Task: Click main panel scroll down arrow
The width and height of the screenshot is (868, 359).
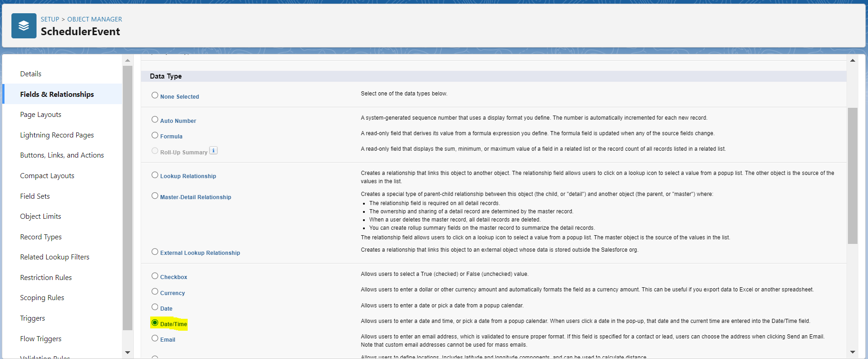Action: point(852,352)
